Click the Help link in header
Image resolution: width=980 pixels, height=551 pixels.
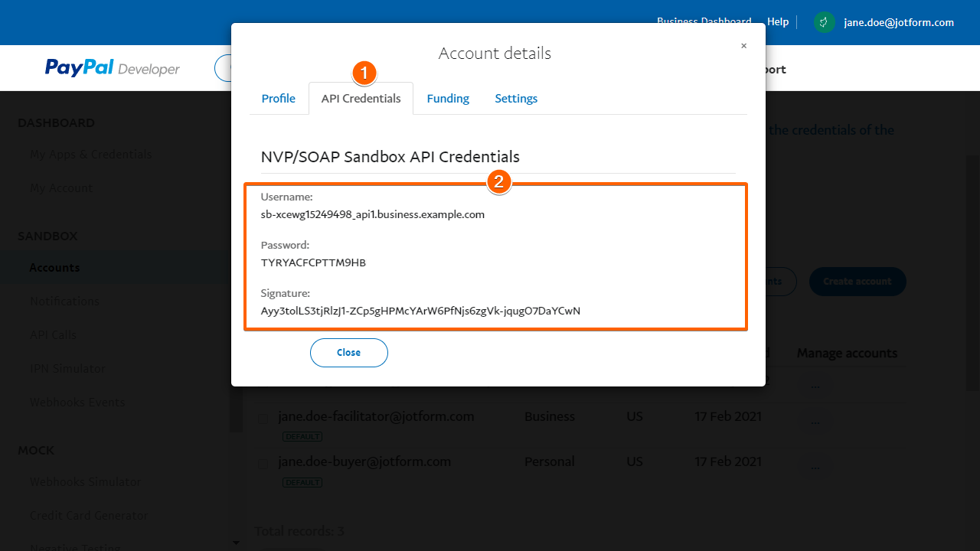click(x=778, y=22)
